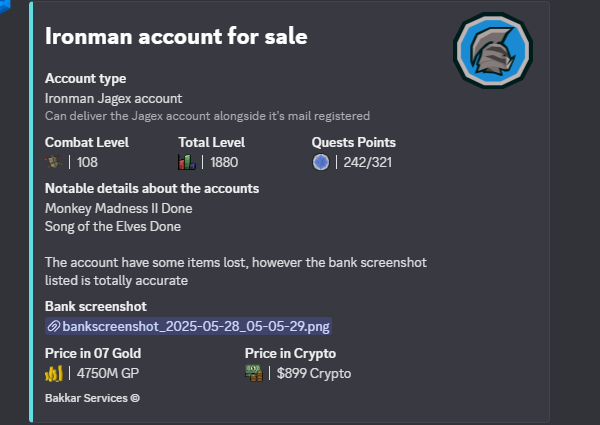Screen dimensions: 600x425
Task: Click the gold coins stack icon
Action: tap(54, 373)
